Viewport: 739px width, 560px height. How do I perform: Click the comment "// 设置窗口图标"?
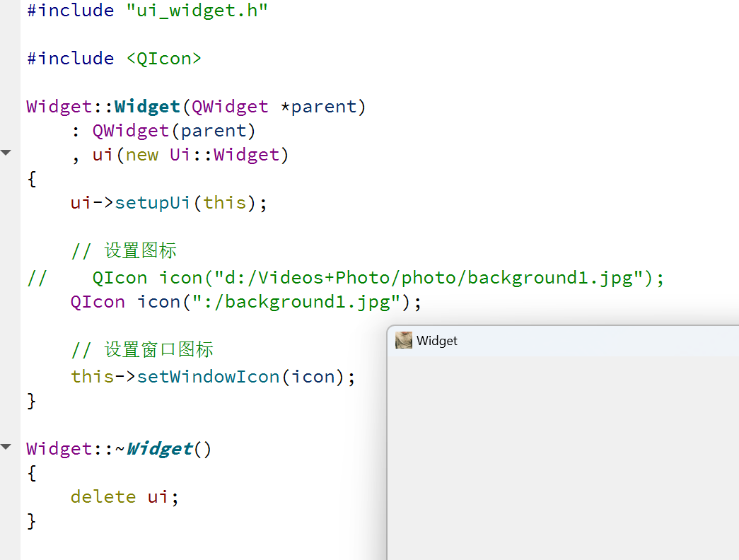tap(142, 350)
